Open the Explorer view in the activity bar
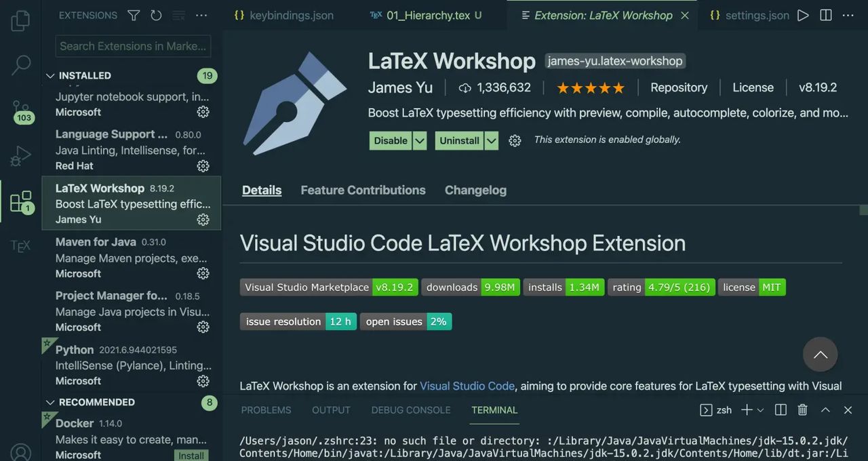 (20, 20)
